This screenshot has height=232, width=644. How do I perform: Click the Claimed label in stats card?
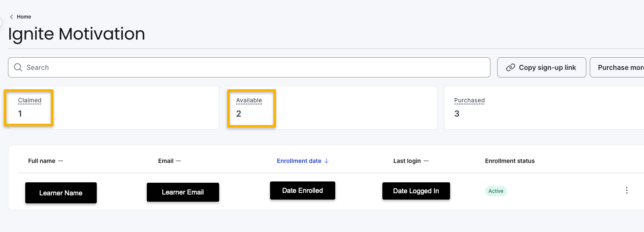click(29, 100)
